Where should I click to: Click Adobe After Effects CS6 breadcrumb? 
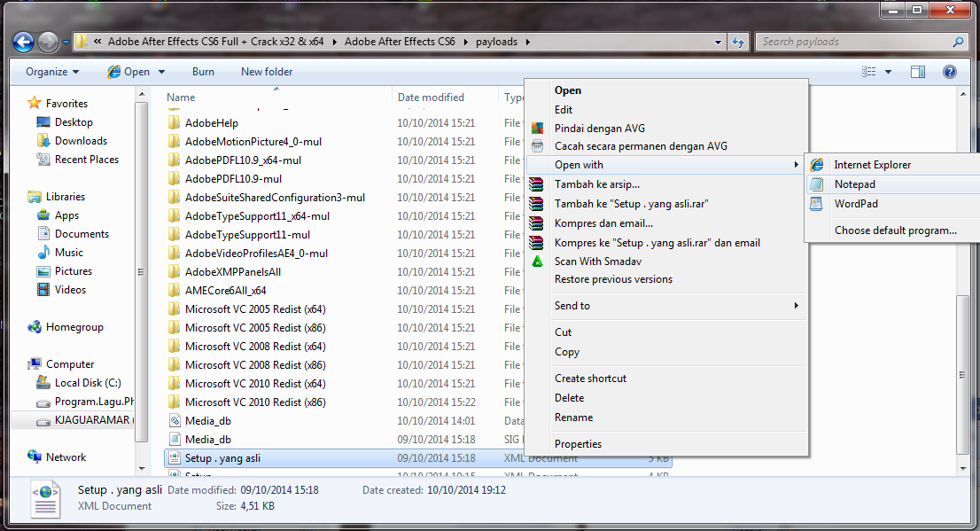point(400,42)
